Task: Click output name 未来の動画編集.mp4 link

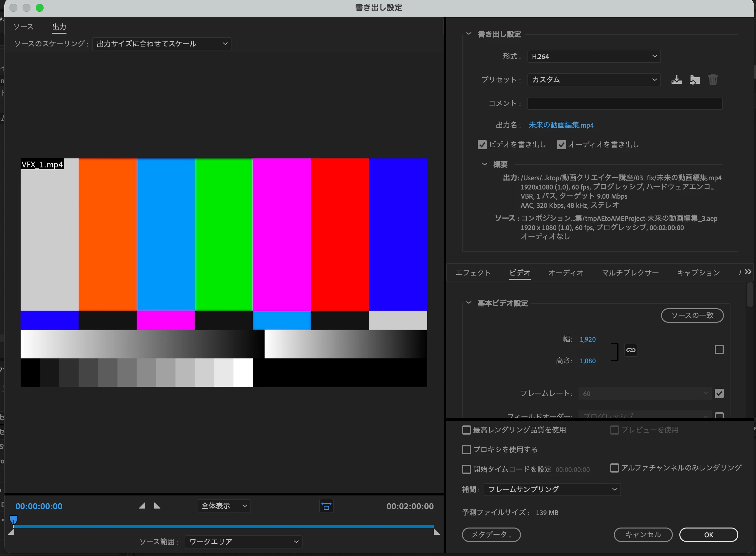Action: tap(561, 125)
